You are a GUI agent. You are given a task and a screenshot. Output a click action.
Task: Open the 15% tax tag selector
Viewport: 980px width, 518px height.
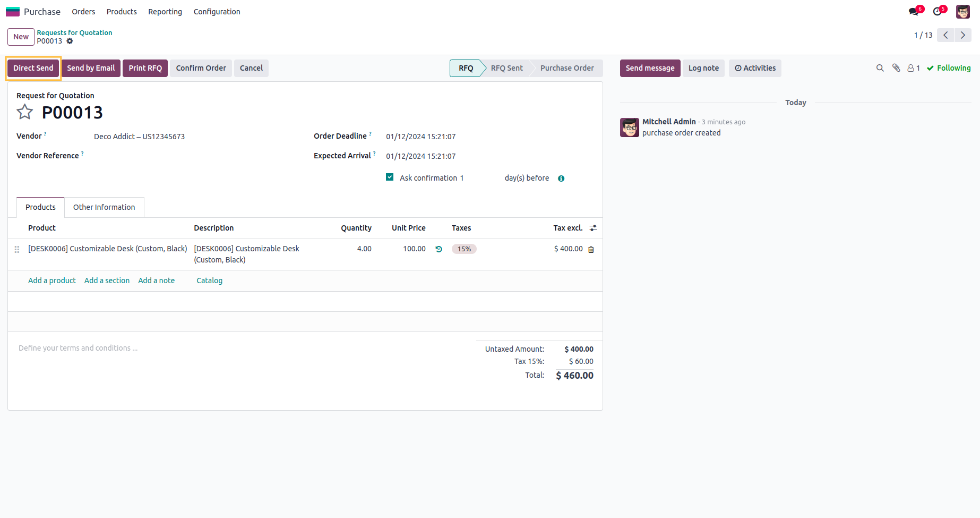click(x=464, y=249)
